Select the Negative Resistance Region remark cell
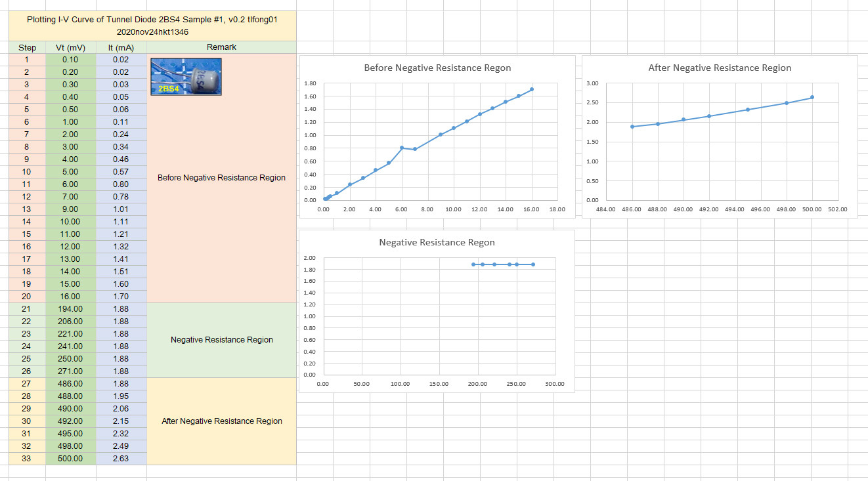The width and height of the screenshot is (868, 481). (x=221, y=340)
